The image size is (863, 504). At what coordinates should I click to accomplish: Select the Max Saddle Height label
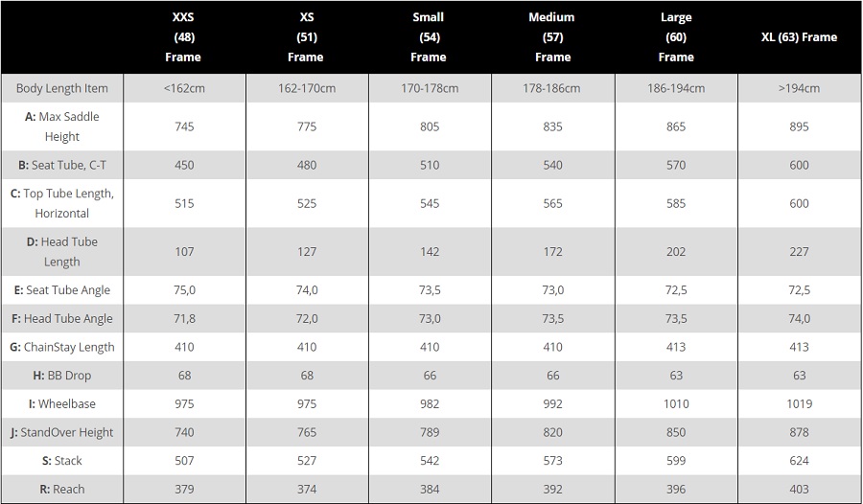[x=61, y=126]
